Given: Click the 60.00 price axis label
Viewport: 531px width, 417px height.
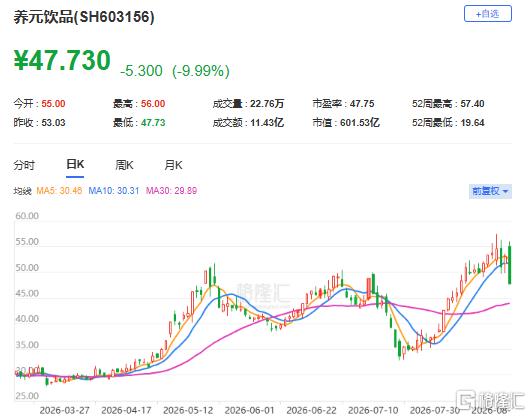Looking at the screenshot, I should tap(27, 216).
